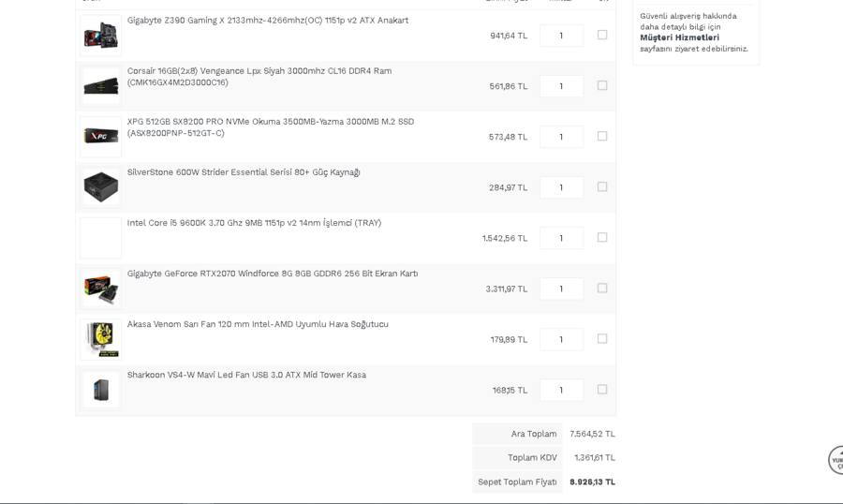843x504 pixels.
Task: Open the Gigabyte RTX2070 graphics card image
Action: coord(100,289)
